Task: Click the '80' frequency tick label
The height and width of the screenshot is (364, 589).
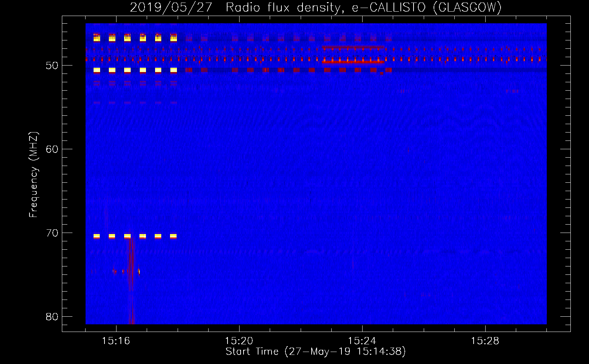Action: [52, 317]
